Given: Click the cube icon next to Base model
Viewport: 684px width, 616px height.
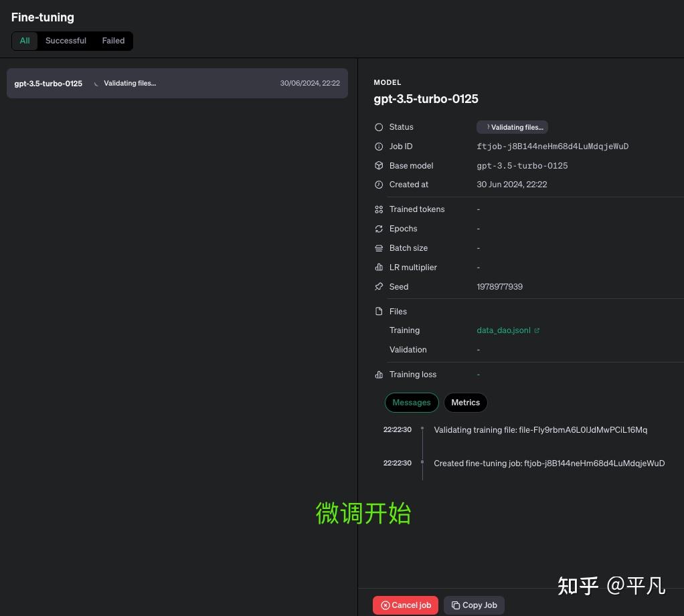Looking at the screenshot, I should tap(379, 165).
